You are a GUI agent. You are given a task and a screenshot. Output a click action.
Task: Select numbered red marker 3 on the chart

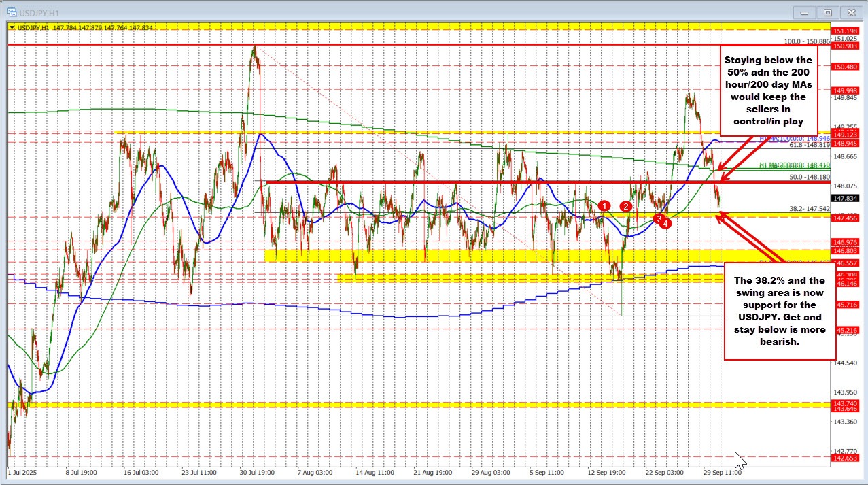pyautogui.click(x=658, y=218)
